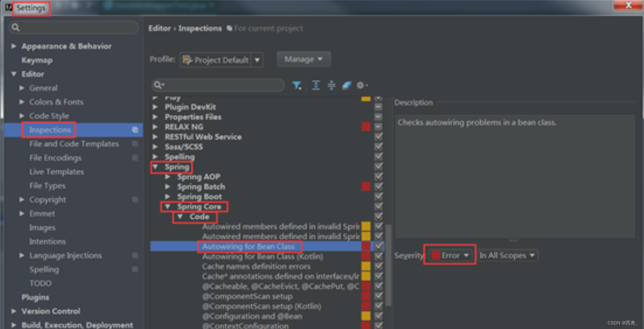Open the Project Default profile dropdown
Image resolution: width=644 pixels, height=329 pixels.
coord(221,60)
